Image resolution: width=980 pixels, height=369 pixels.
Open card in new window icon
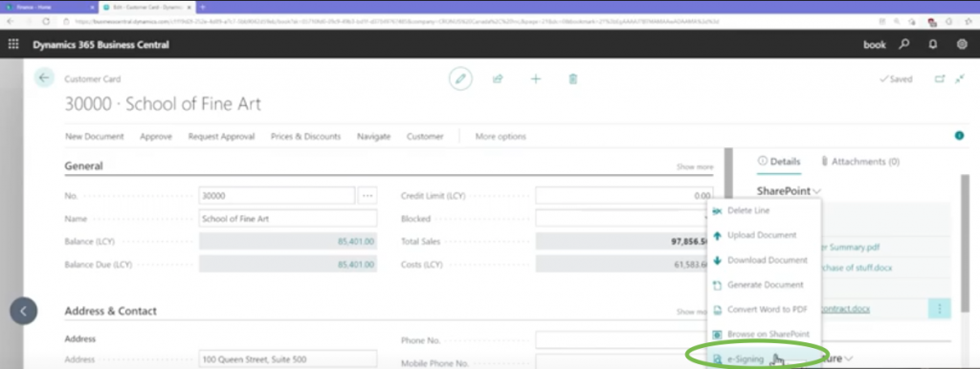pyautogui.click(x=940, y=79)
